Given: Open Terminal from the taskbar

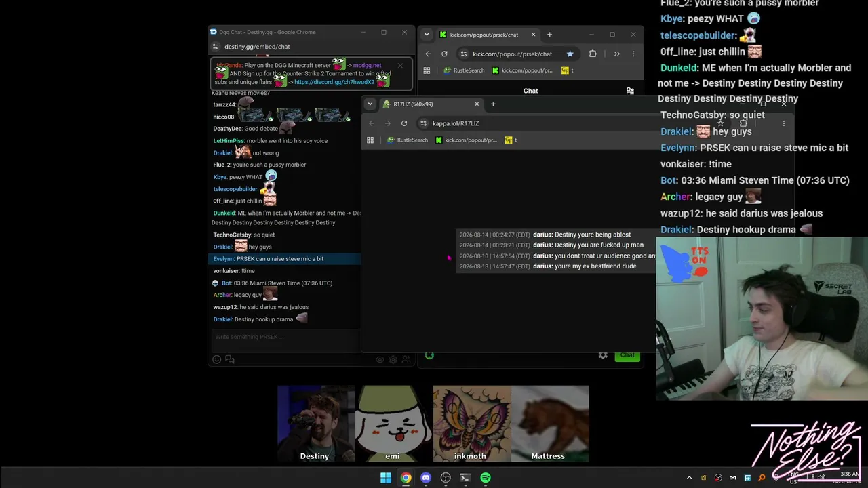Looking at the screenshot, I should click(x=465, y=478).
